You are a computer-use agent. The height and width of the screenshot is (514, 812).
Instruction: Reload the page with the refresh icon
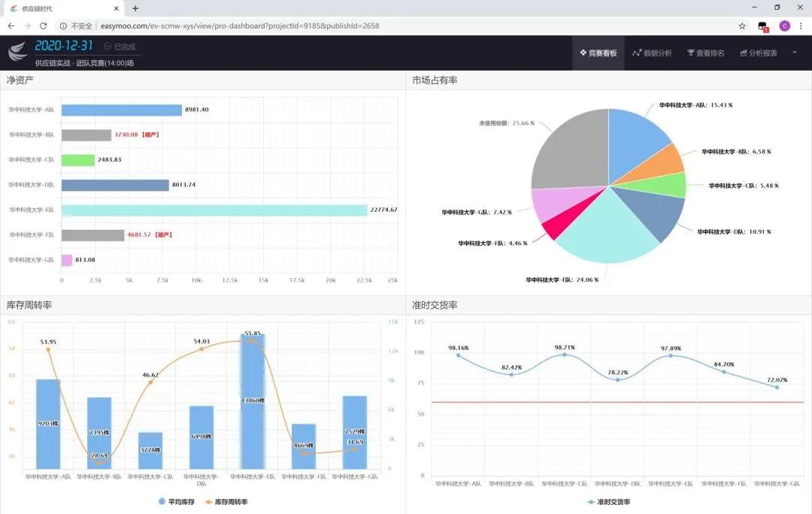43,26
